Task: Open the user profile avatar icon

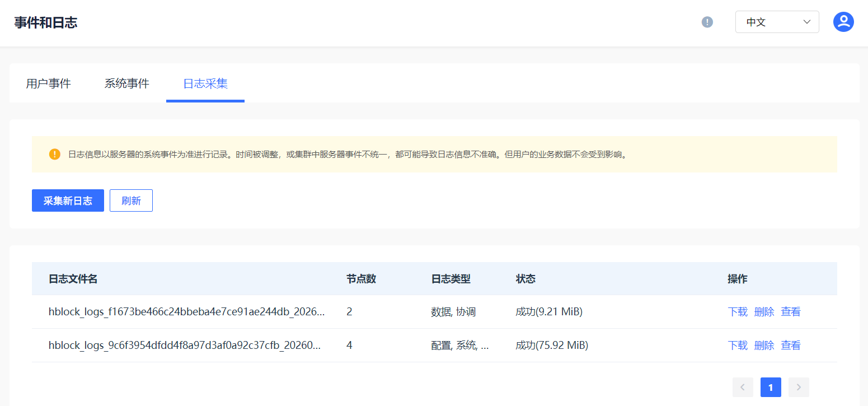Action: (843, 22)
